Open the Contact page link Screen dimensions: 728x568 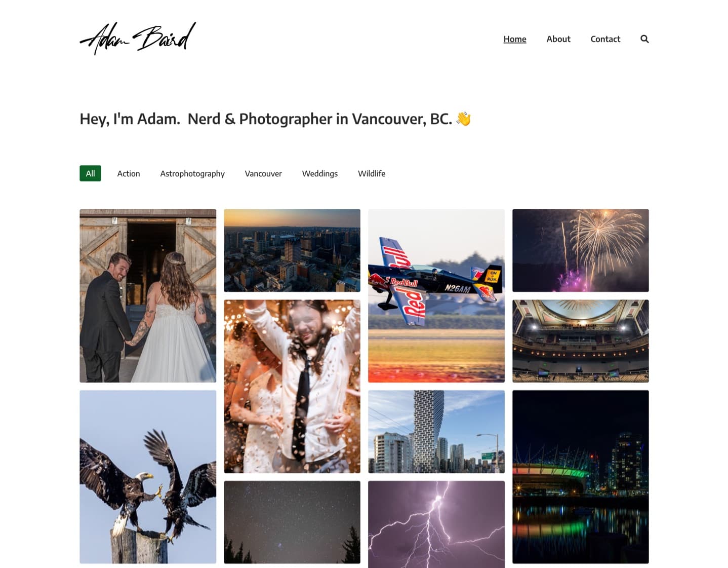(x=605, y=39)
